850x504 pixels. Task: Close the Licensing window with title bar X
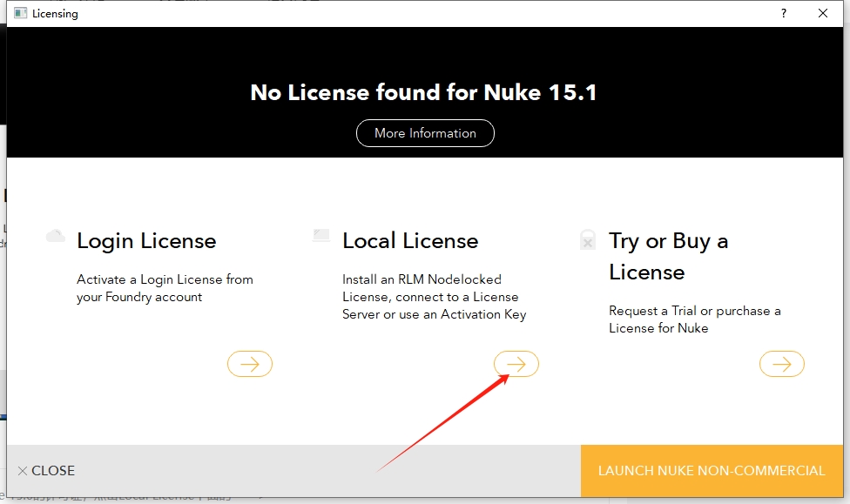coord(823,13)
